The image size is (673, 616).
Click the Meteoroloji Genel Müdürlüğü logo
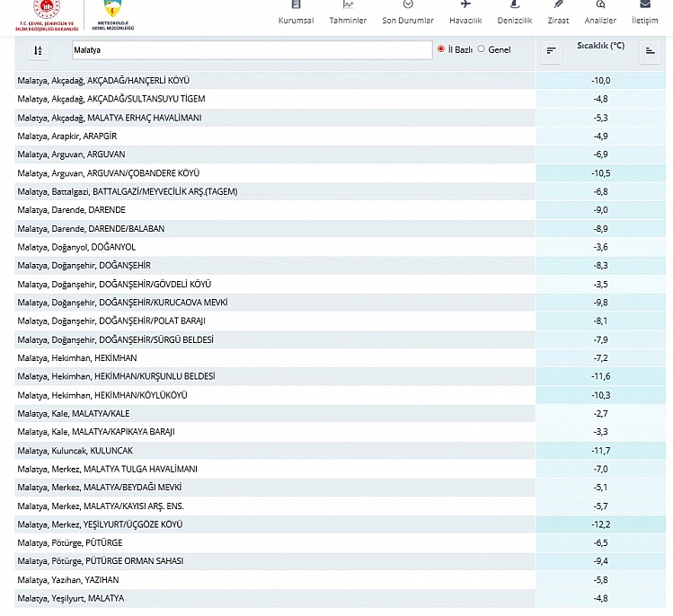113,15
